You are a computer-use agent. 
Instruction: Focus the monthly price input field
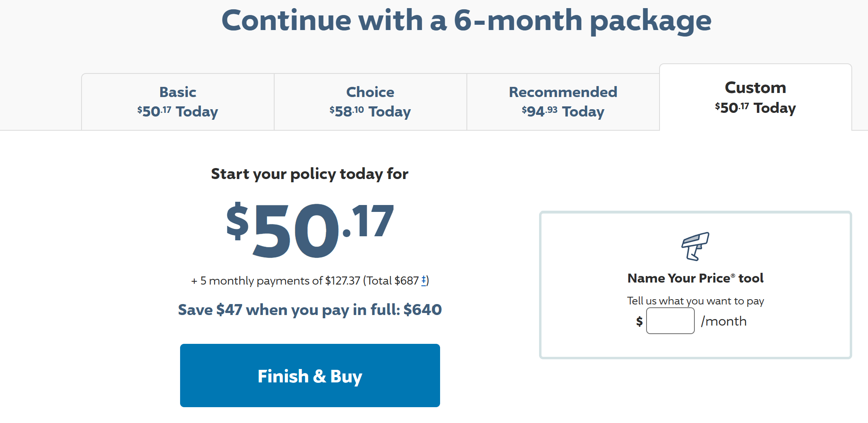coord(670,321)
